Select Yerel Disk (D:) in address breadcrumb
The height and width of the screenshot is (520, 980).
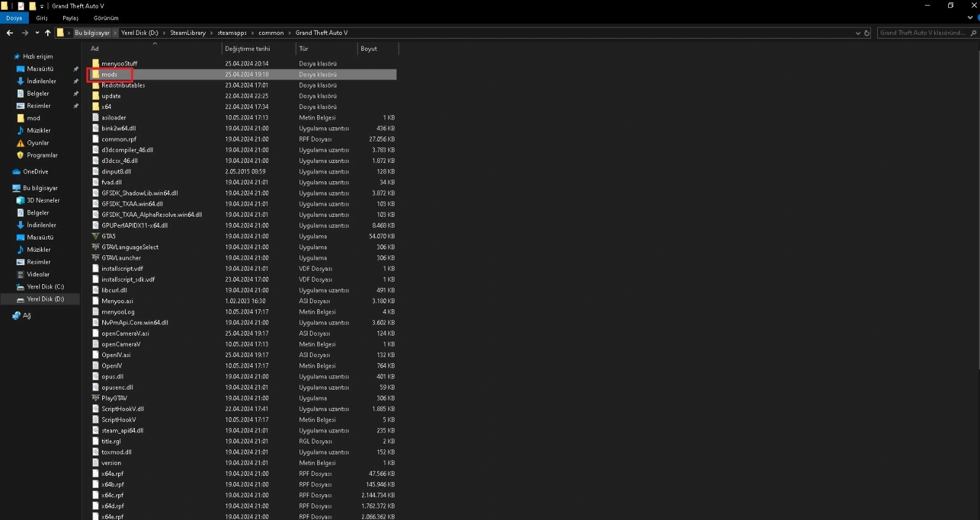[140, 33]
